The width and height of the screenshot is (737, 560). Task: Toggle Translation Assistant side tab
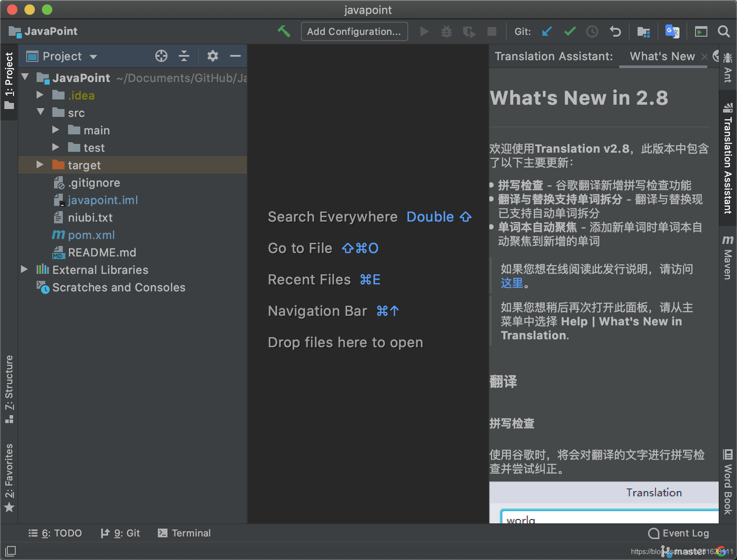[727, 158]
